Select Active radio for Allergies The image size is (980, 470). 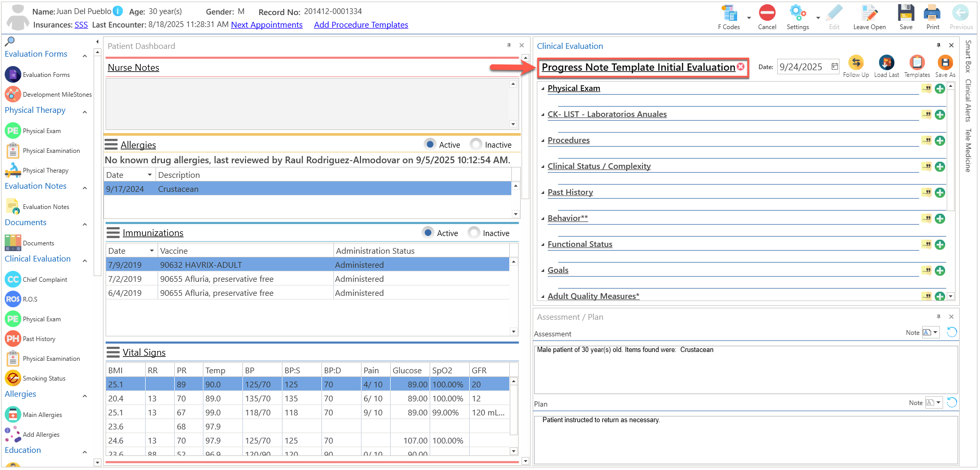[430, 144]
